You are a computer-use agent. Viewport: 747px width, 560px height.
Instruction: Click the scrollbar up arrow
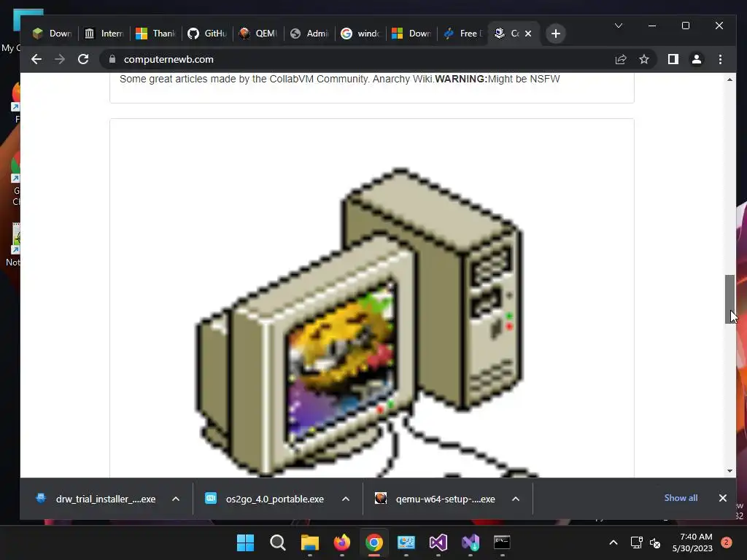(x=729, y=79)
